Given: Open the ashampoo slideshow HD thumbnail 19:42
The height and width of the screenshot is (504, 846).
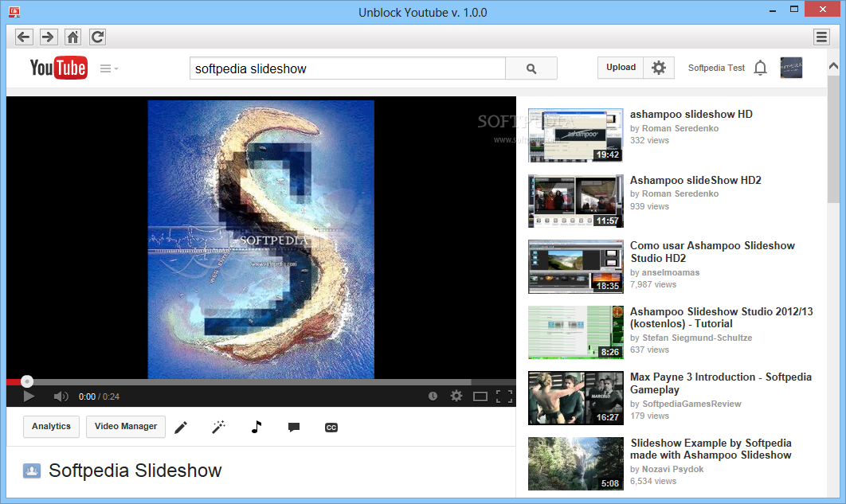Looking at the screenshot, I should pyautogui.click(x=576, y=135).
